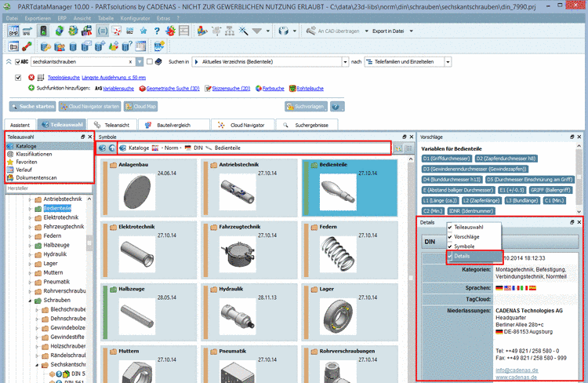Click the red chain link icon
The width and height of the screenshot is (588, 383).
(27, 46)
